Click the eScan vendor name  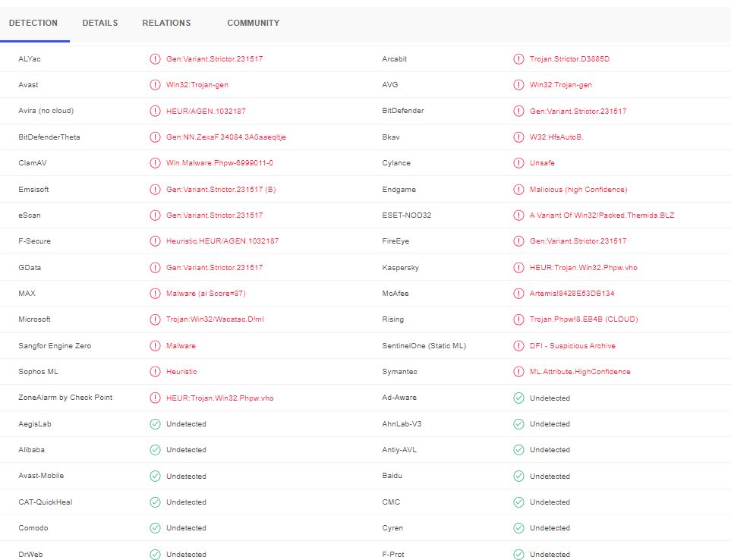click(x=30, y=216)
